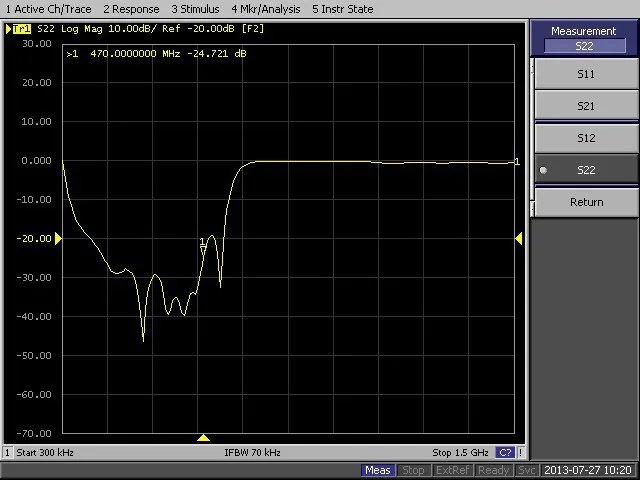Open the Active Ch/Trace menu
This screenshot has height=480, width=640.
(x=49, y=9)
